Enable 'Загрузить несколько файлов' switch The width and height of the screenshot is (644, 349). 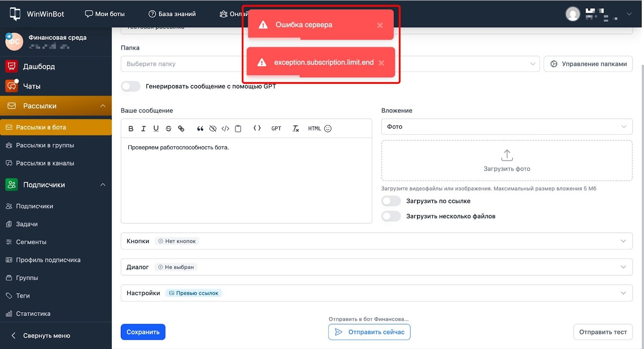[391, 216]
